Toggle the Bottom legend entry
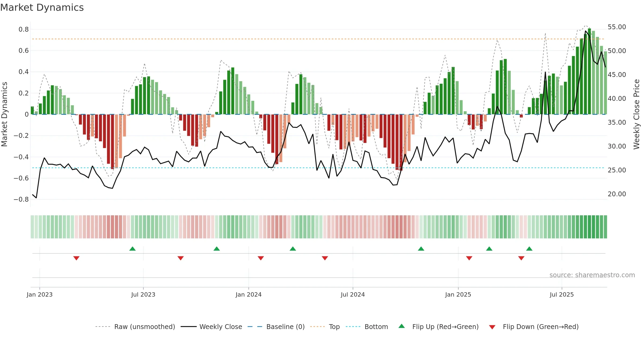 [x=367, y=327]
